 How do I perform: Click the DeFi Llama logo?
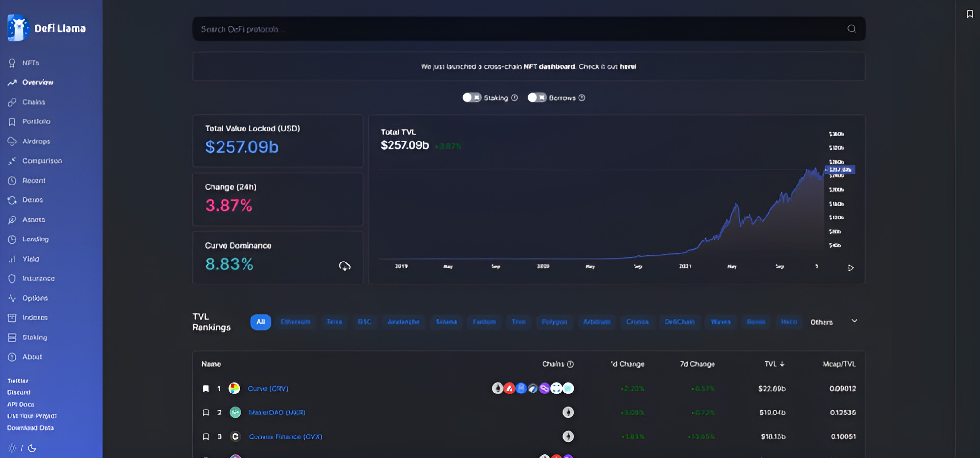tap(46, 28)
